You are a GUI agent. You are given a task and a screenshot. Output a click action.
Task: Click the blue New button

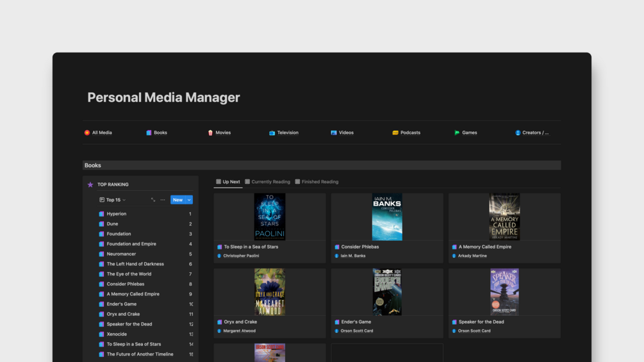178,200
